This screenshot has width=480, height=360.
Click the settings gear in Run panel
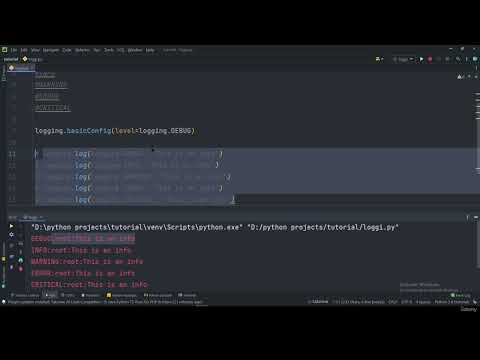[11, 235]
